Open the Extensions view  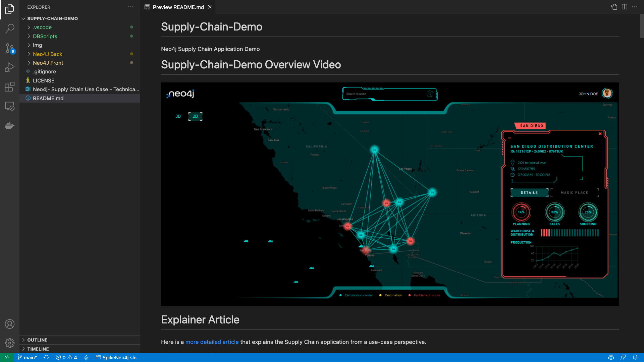click(10, 87)
